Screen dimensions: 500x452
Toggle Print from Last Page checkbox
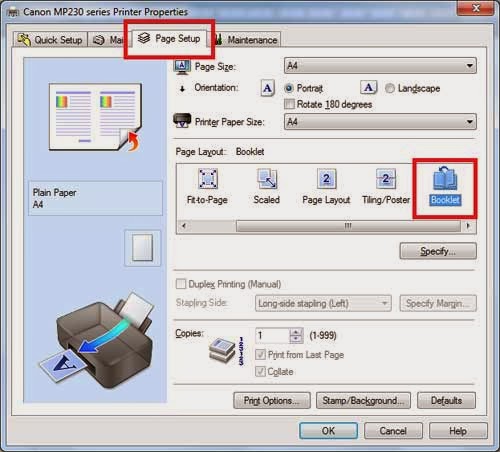[x=260, y=354]
